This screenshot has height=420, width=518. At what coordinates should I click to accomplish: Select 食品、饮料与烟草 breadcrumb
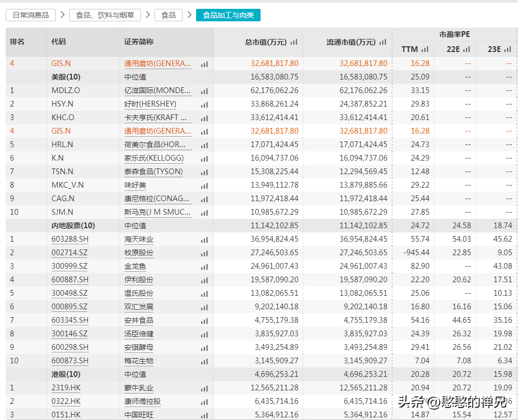pos(105,15)
